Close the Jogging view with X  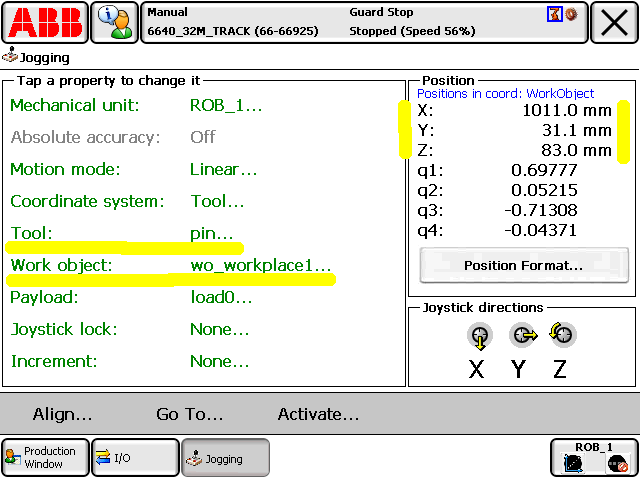[x=613, y=22]
